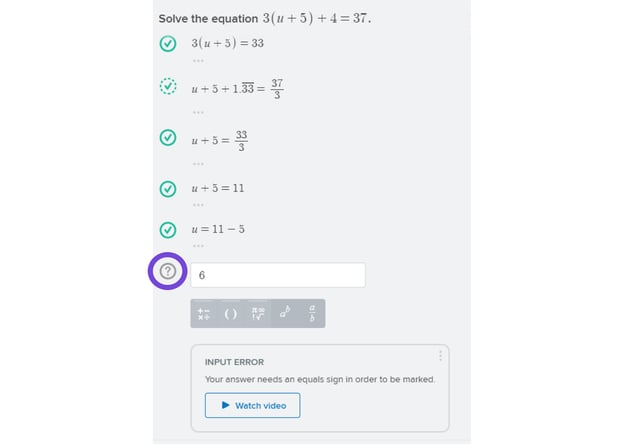Expand ellipsis under 3(u+5)=33 step
Screen dimensions: 624x444
198,60
